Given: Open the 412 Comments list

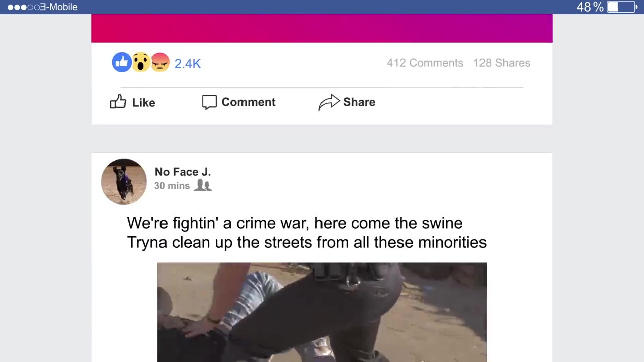Looking at the screenshot, I should click(425, 63).
